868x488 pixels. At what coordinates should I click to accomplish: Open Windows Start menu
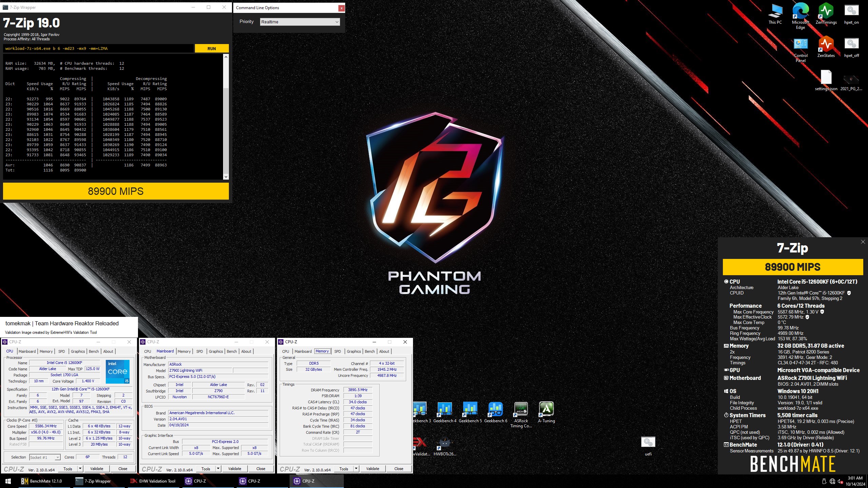[x=8, y=481]
